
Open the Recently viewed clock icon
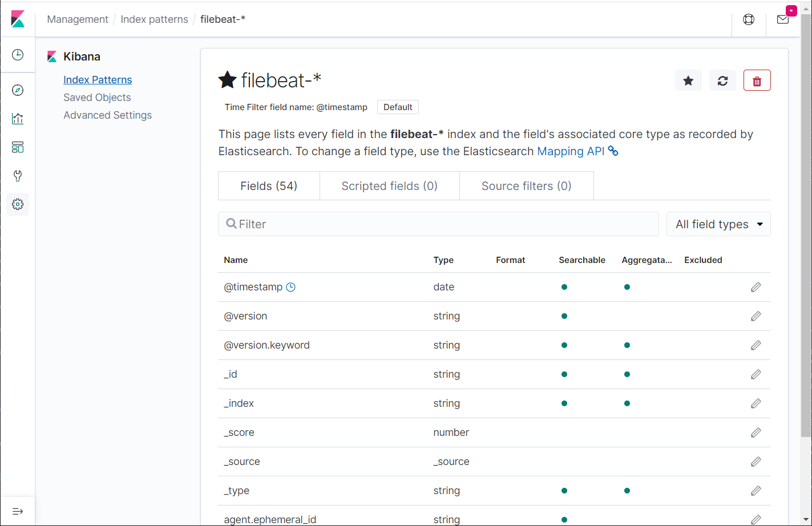point(18,55)
